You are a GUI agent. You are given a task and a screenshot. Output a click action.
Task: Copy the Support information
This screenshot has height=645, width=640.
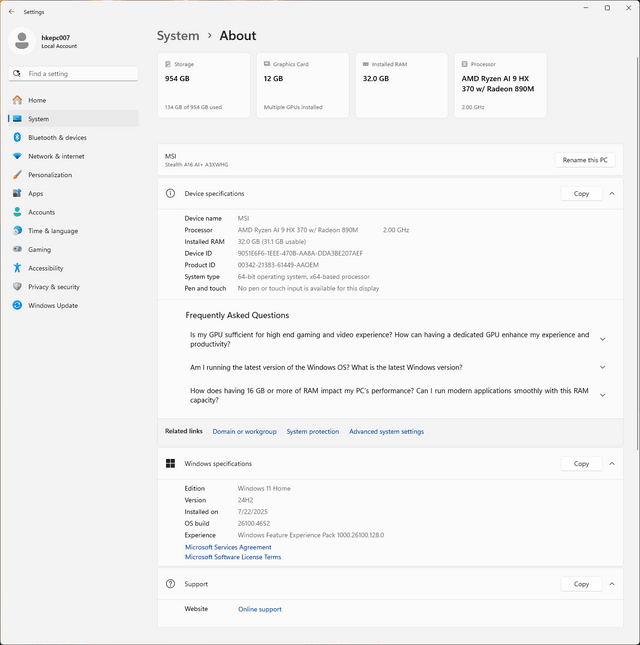[x=582, y=584]
